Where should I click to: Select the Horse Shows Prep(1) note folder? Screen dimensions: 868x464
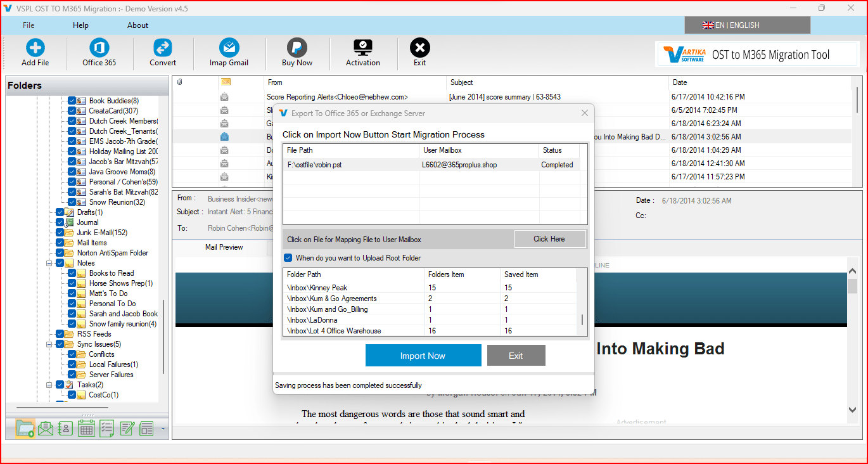[121, 283]
